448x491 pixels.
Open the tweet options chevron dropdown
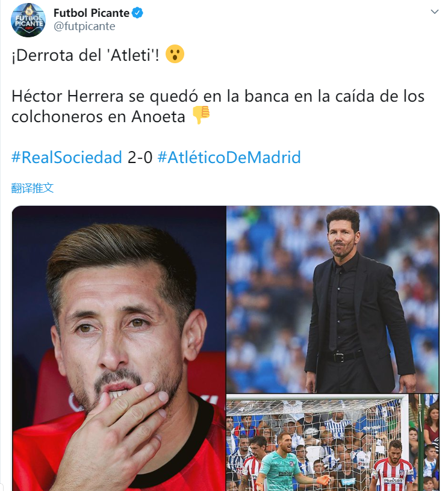point(435,12)
